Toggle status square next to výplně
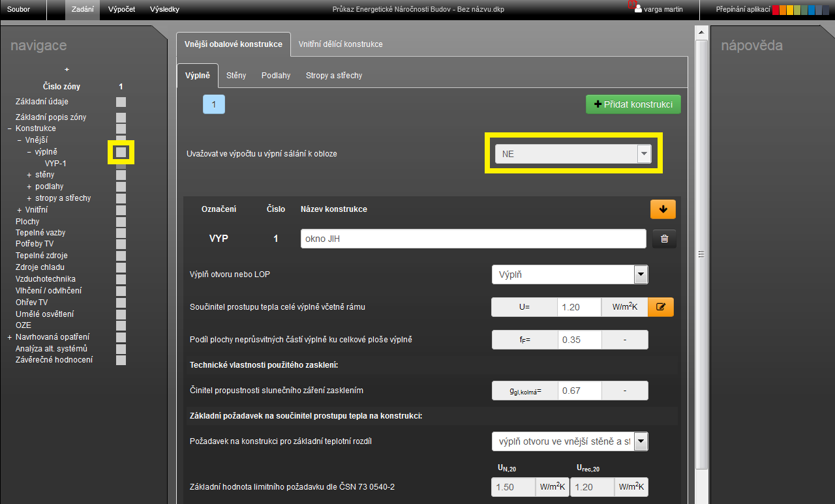 121,152
